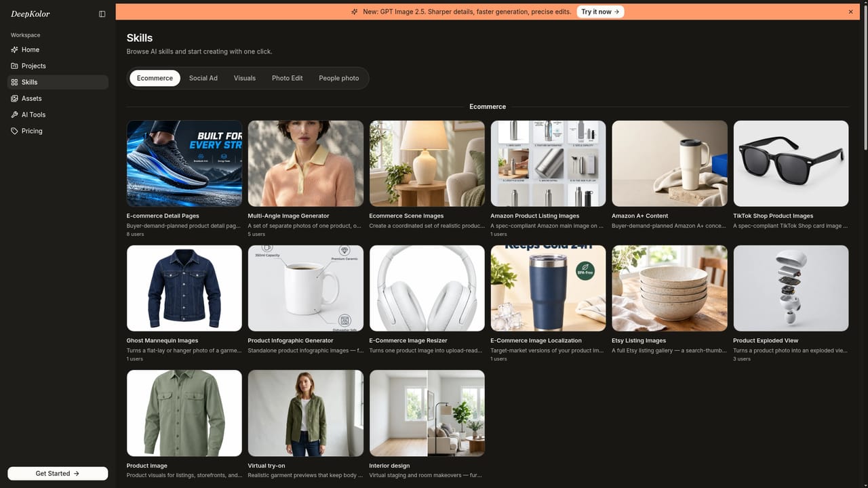
Task: Open the Home page in sidebar
Action: pos(58,49)
